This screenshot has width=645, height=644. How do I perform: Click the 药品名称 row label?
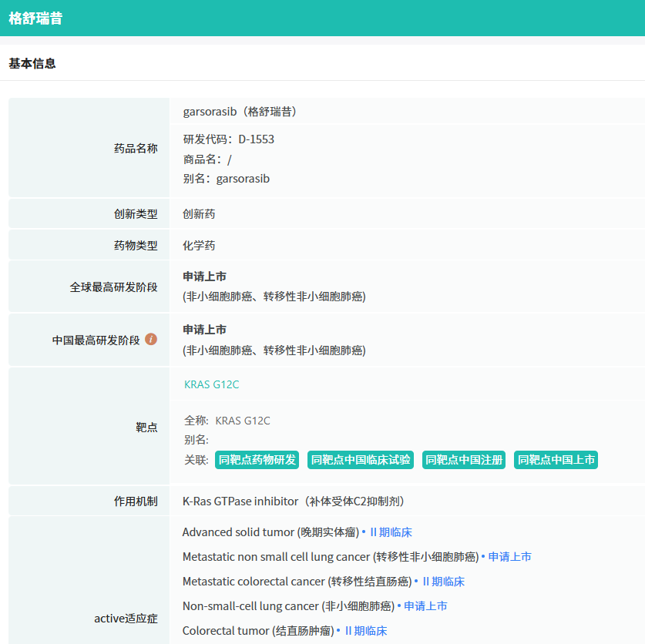(136, 148)
